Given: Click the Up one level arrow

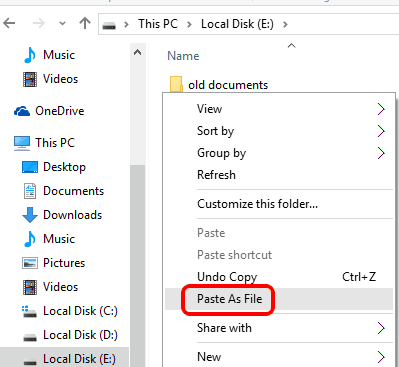Looking at the screenshot, I should tap(85, 23).
